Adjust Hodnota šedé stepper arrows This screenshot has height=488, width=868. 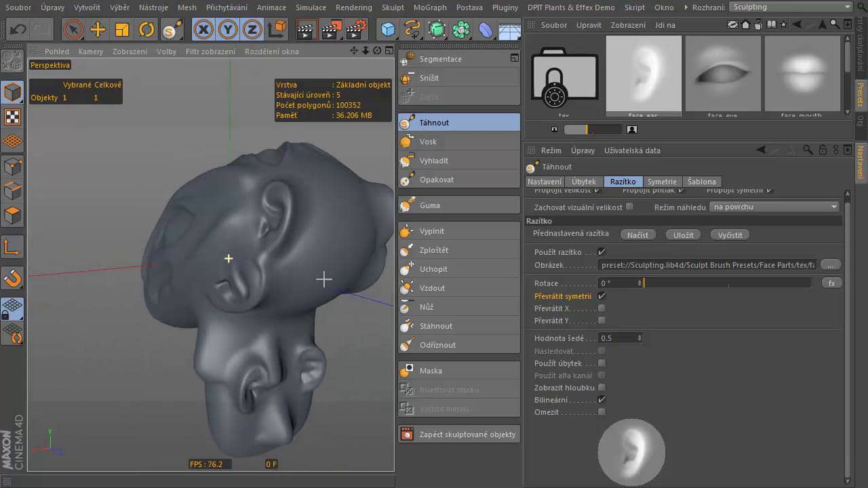[x=639, y=338]
